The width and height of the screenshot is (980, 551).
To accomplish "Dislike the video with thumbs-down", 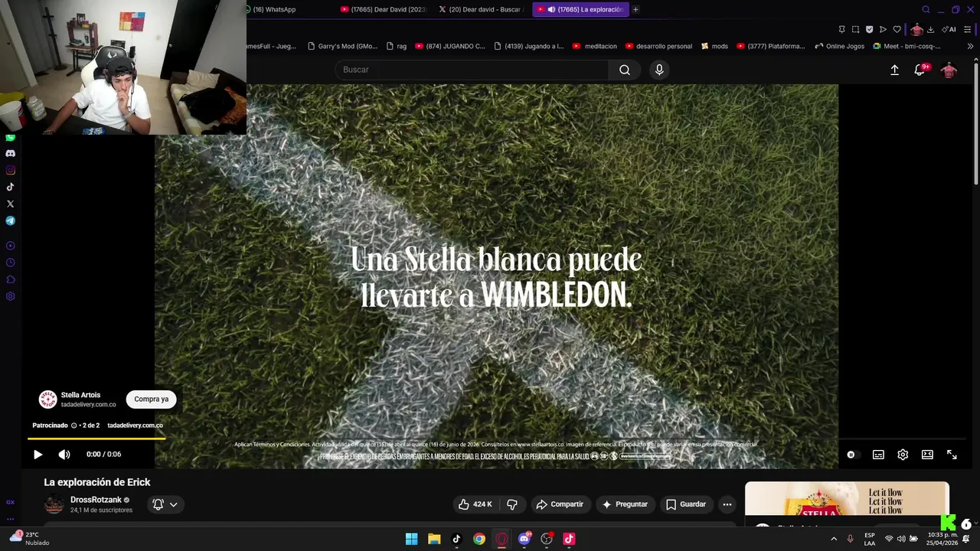I will (x=512, y=504).
